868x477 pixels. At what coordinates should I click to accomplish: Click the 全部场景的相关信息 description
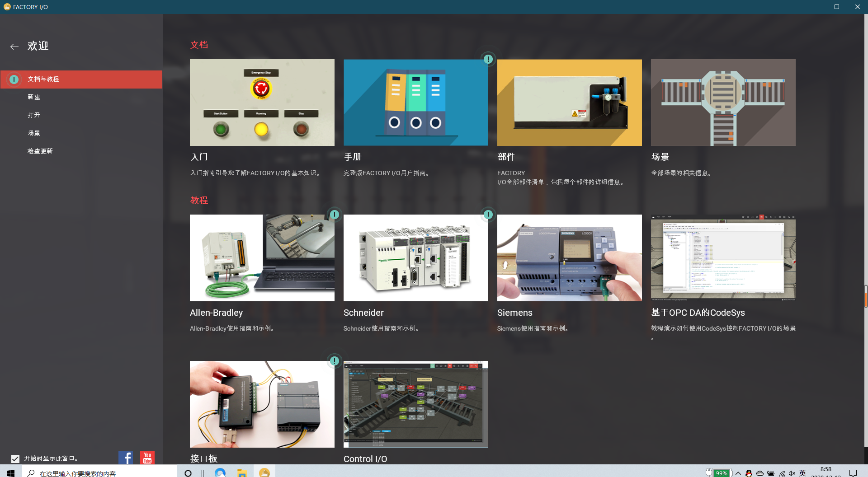[x=682, y=173]
